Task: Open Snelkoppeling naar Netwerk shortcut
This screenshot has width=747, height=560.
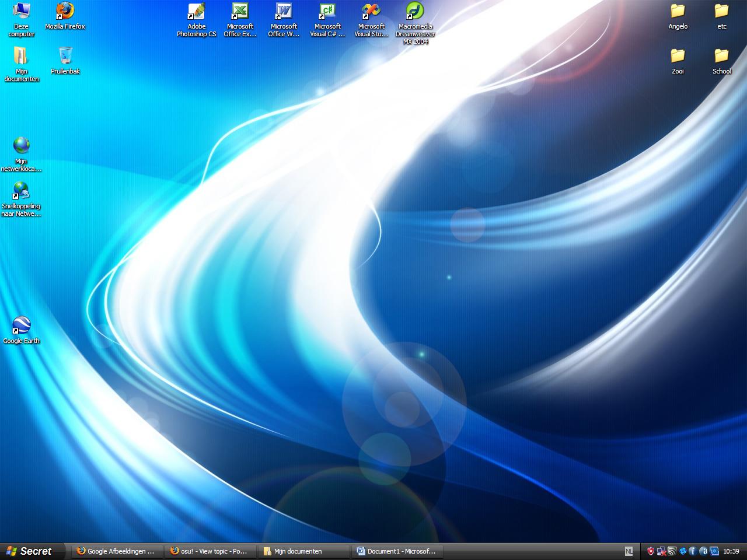Action: pos(22,199)
